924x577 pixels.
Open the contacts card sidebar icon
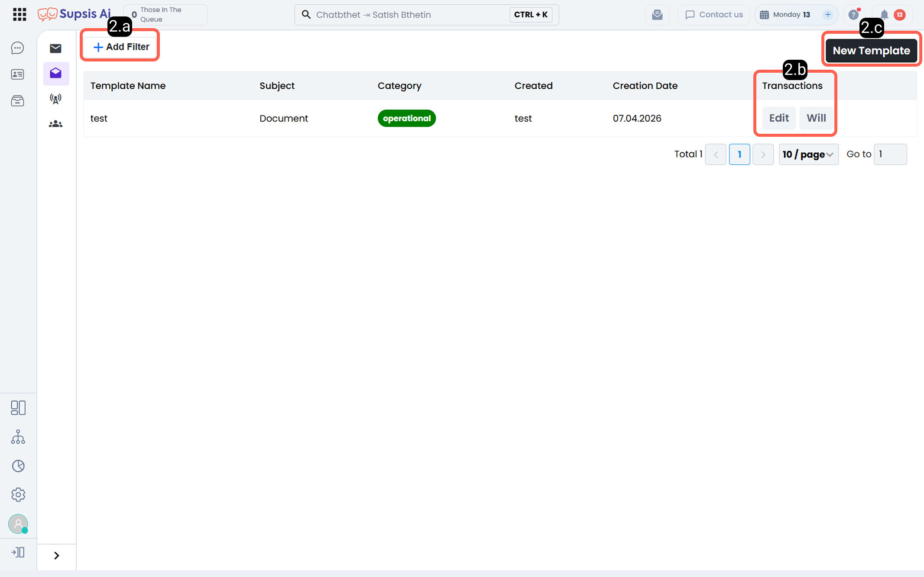[18, 74]
